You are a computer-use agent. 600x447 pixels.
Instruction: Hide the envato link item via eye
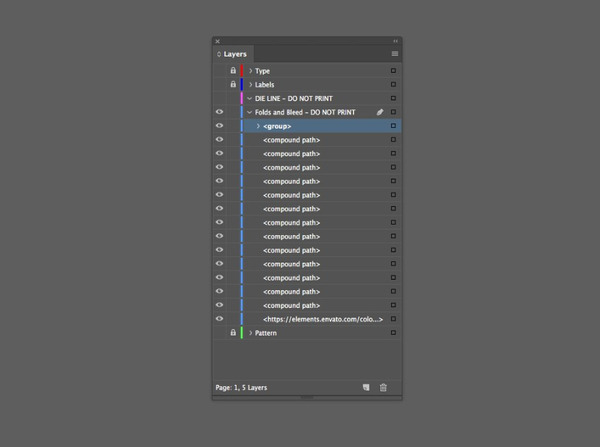click(x=219, y=319)
